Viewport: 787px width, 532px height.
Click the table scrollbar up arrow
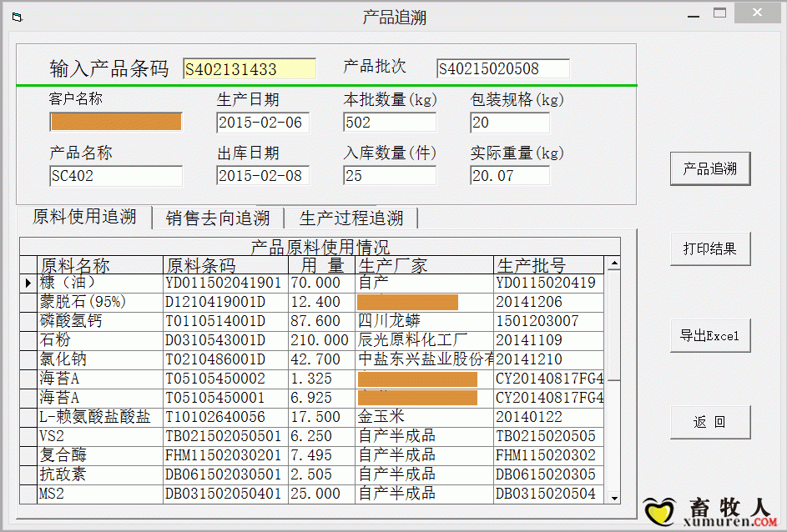point(614,264)
